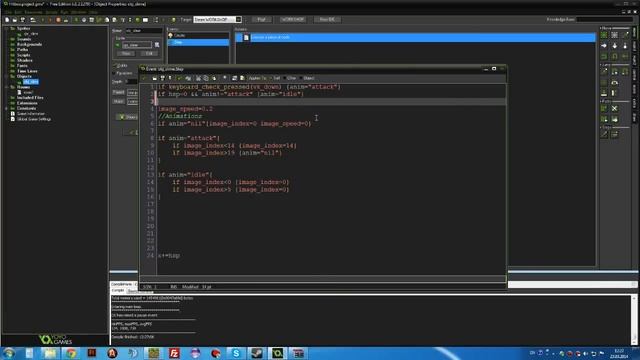
Task: Select the Bounce action icon
Action: coord(615,93)
